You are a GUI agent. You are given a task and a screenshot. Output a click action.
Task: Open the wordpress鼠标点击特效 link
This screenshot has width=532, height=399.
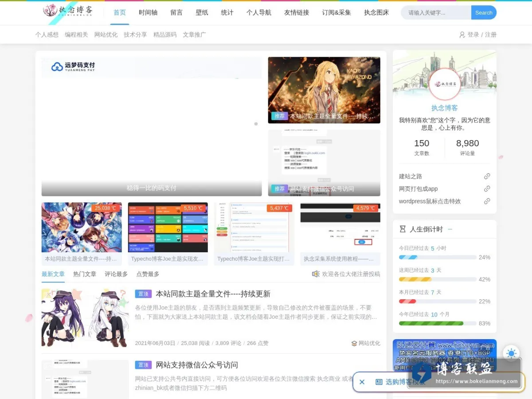tap(430, 201)
